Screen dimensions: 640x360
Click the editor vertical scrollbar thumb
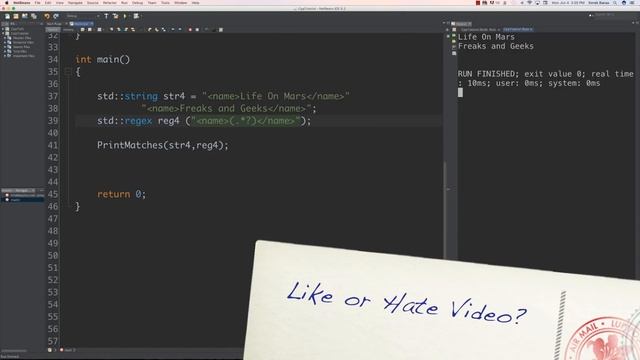pos(445,210)
